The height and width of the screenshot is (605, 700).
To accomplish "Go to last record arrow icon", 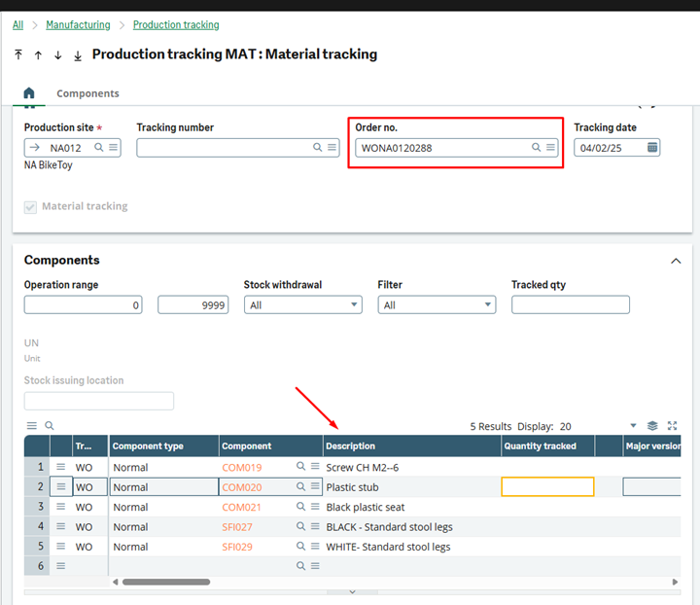I will (78, 55).
